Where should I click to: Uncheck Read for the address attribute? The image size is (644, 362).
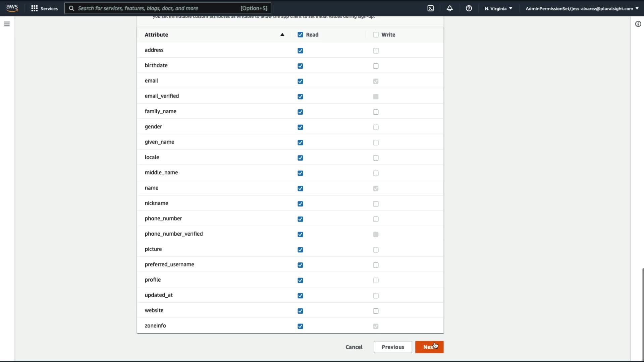(x=300, y=51)
